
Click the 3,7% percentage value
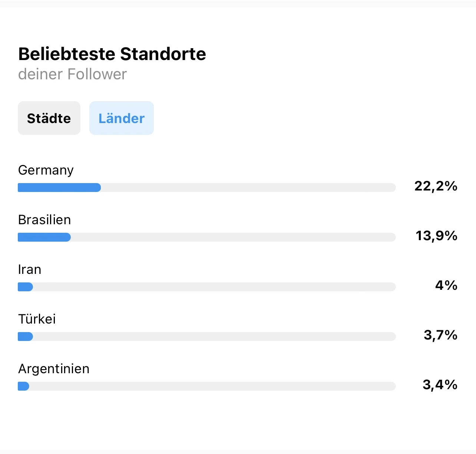pyautogui.click(x=441, y=335)
